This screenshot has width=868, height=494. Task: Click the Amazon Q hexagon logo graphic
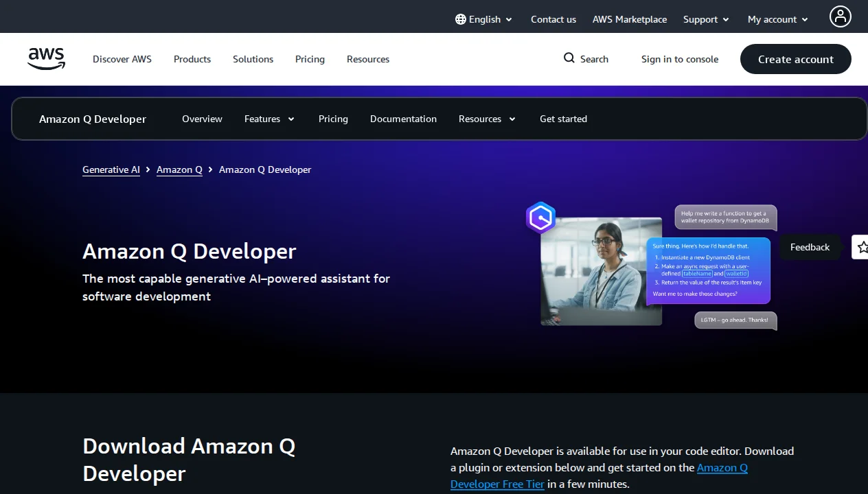click(540, 217)
